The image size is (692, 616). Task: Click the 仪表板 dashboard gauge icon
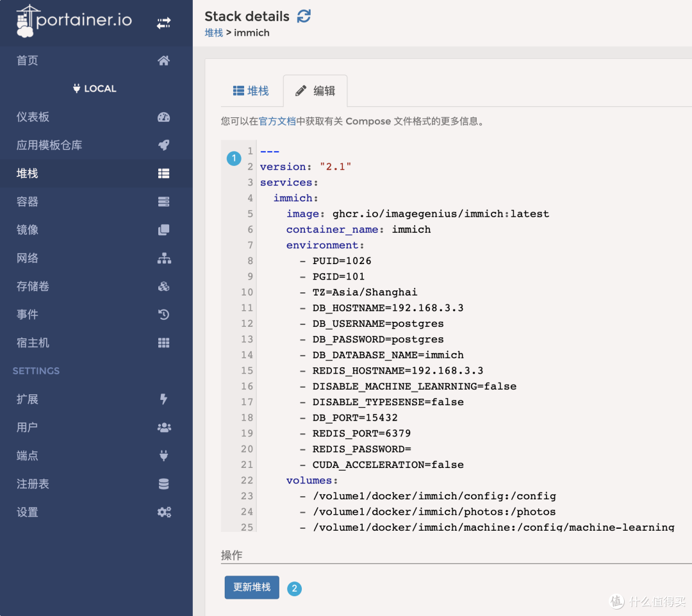164,117
